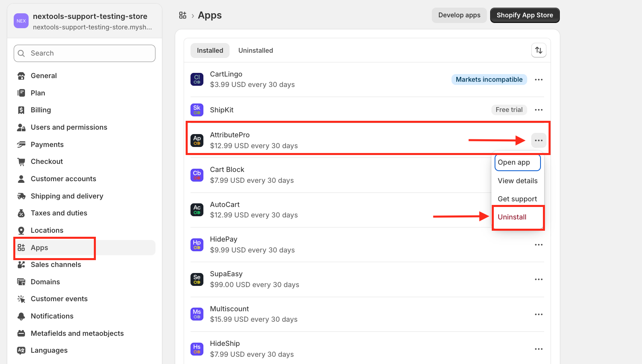
Task: Click the CartLingo app icon
Action: [x=197, y=79]
